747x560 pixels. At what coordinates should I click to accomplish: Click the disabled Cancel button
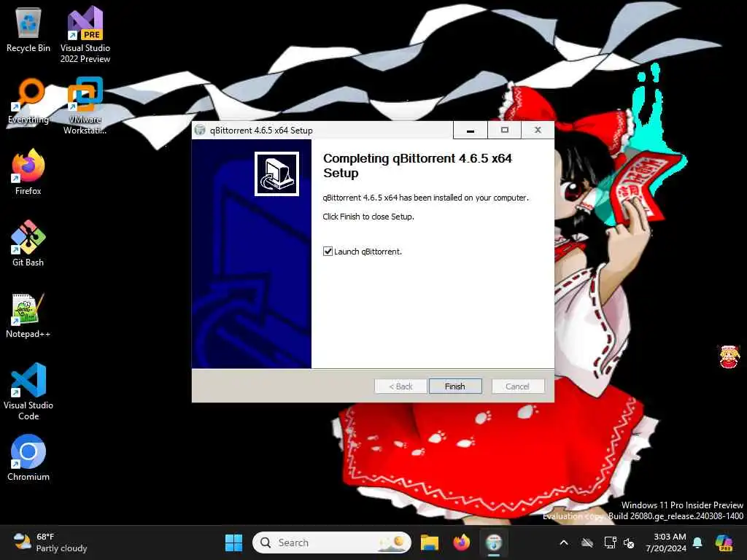[x=517, y=386]
